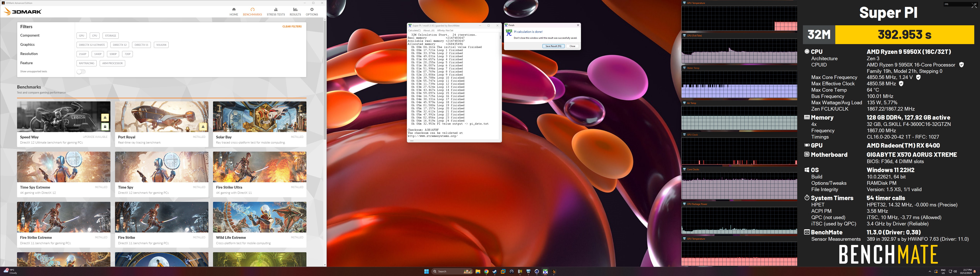Show hidden system tray icons
The width and height of the screenshot is (980, 276).
coord(930,271)
